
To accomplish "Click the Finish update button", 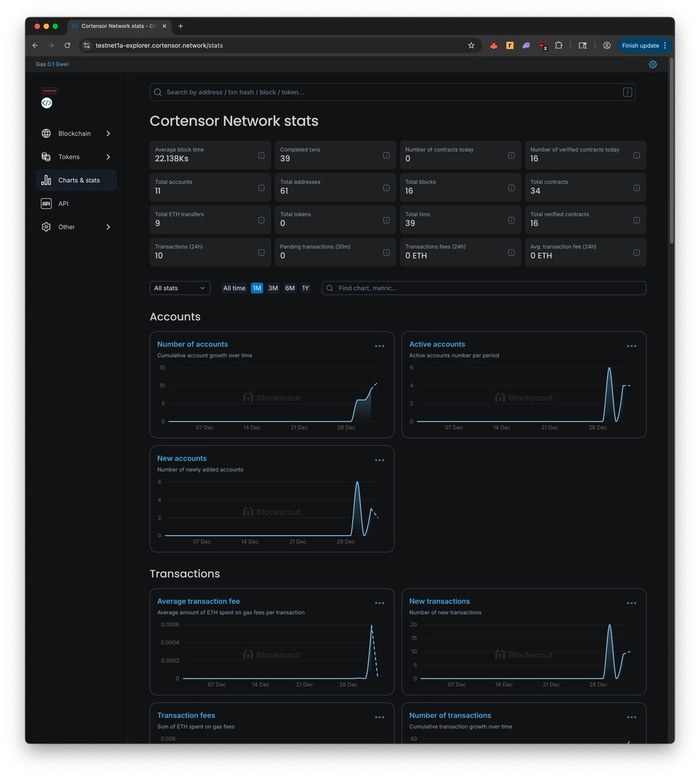I will 644,45.
